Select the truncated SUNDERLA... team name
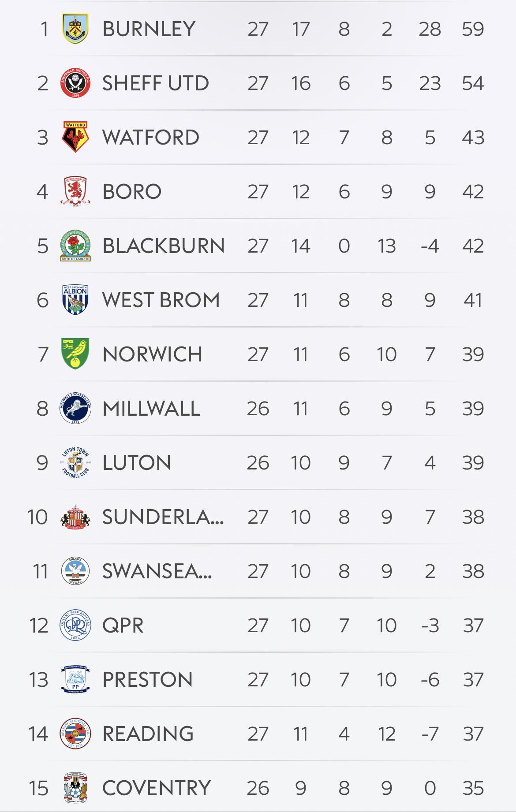The height and width of the screenshot is (812, 516). (x=163, y=517)
